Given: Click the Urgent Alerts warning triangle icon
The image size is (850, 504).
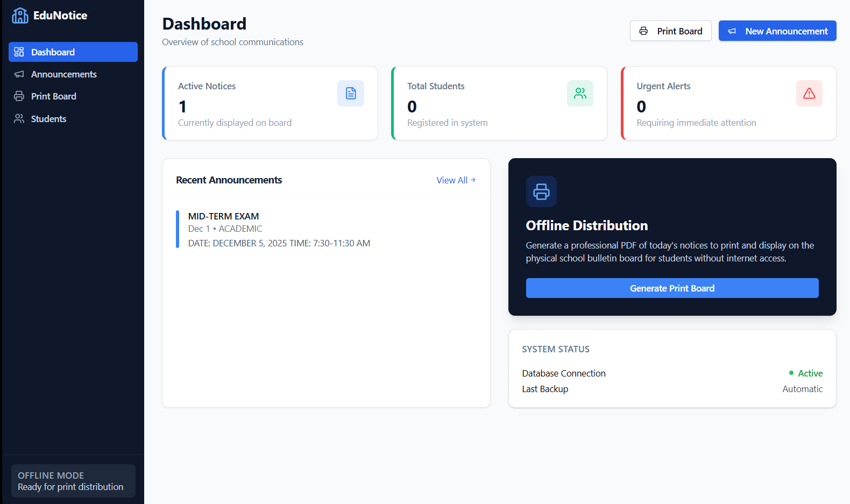Looking at the screenshot, I should tap(809, 94).
